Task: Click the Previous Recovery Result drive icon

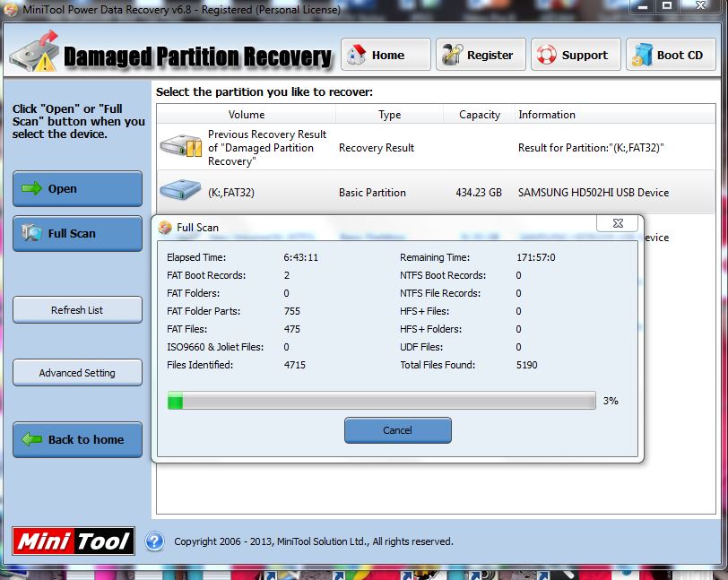Action: (180, 148)
